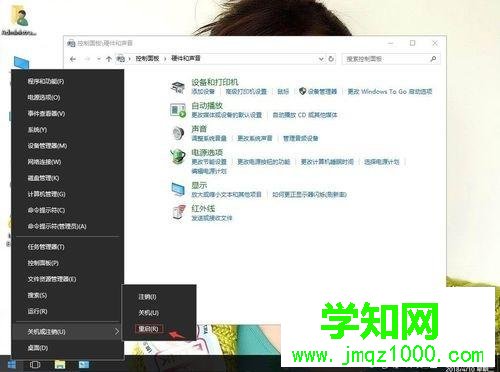Click the printer icon beside 设备和打印机
500x372 pixels.
coord(178,87)
